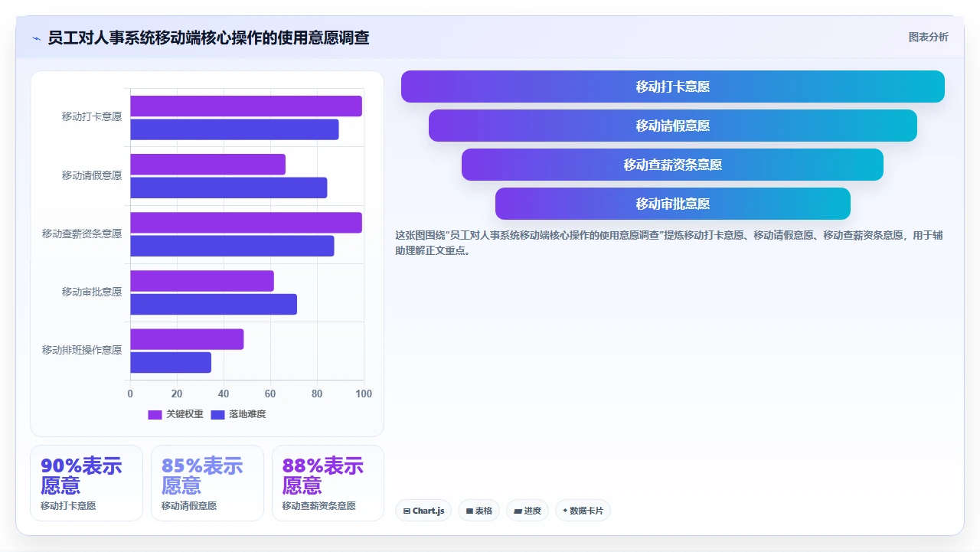Click the blue 移动审批意愿 落地难度 bar
The image size is (980, 552).
pyautogui.click(x=214, y=305)
